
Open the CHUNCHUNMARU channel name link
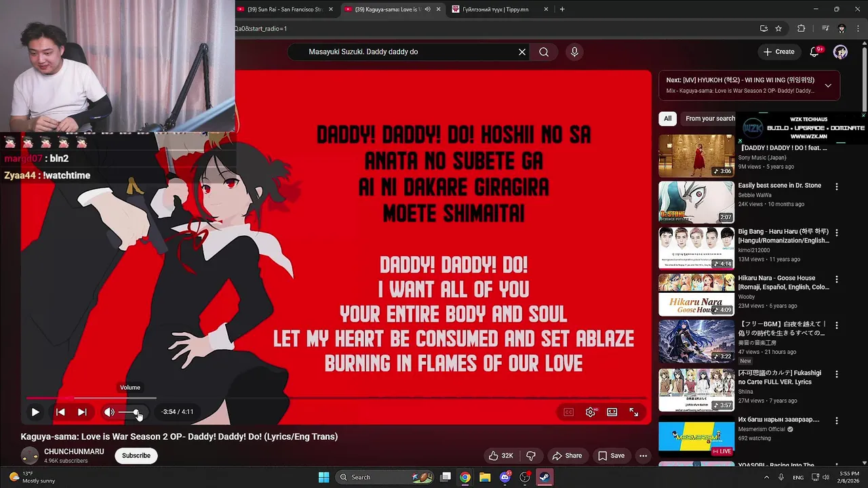click(x=74, y=451)
